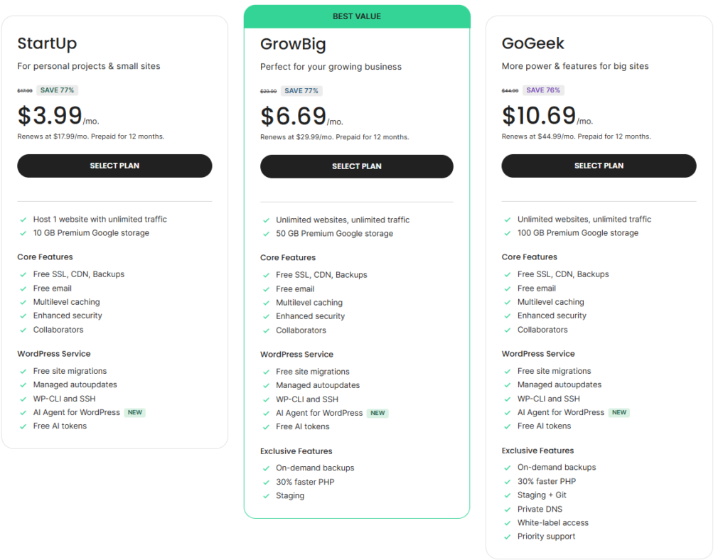The height and width of the screenshot is (560, 728).
Task: Click the crossed-out $44.99 price on GoGeek
Action: pyautogui.click(x=512, y=90)
